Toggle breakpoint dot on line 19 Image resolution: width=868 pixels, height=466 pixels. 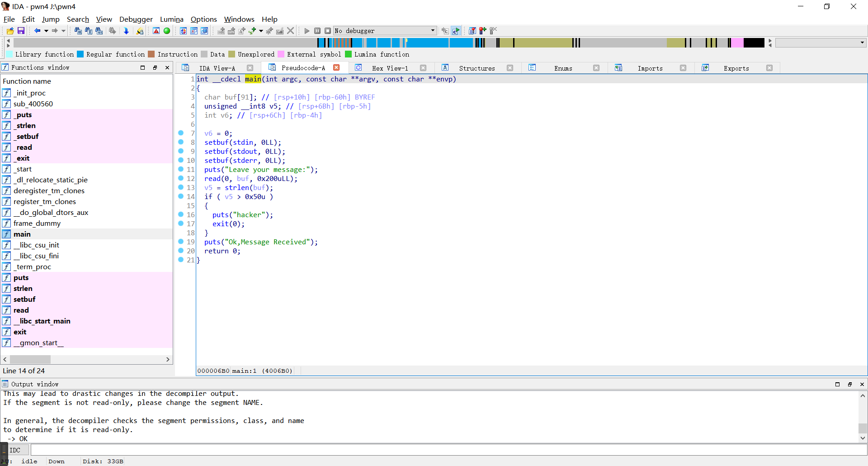pos(181,242)
